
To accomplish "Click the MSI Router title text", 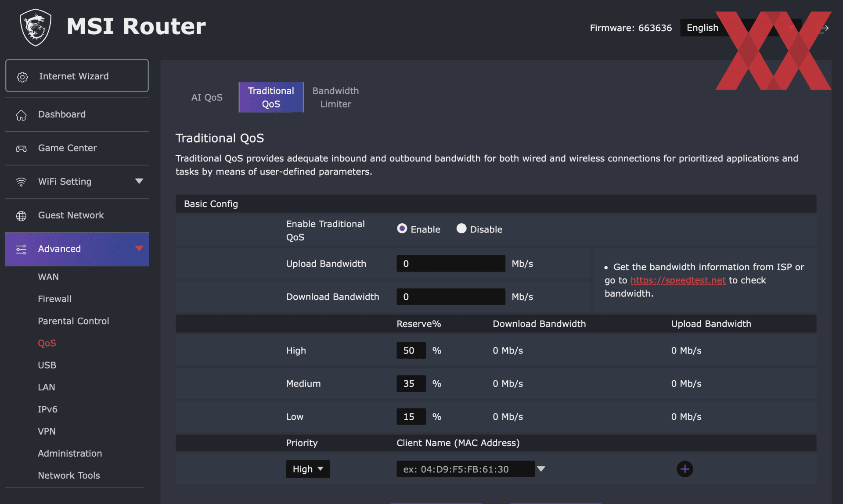I will click(136, 26).
